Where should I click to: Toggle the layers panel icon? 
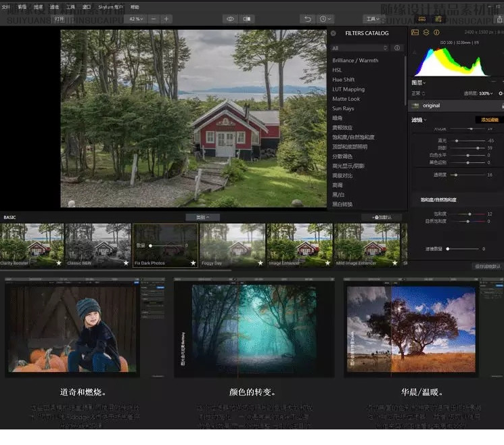[426, 32]
